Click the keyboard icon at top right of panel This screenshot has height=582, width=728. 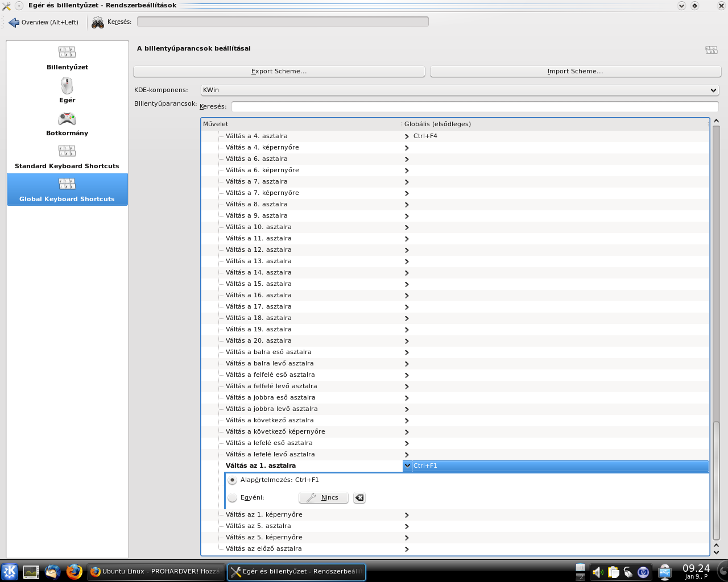(711, 50)
